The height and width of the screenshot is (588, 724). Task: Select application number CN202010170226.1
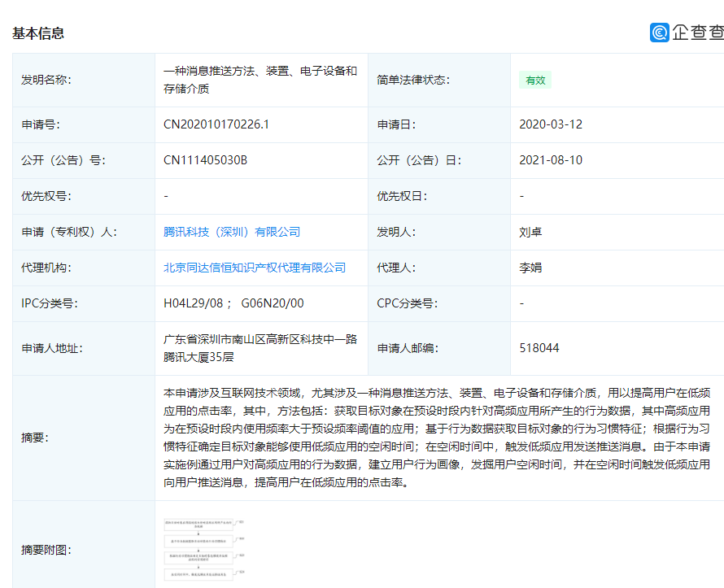(x=216, y=124)
